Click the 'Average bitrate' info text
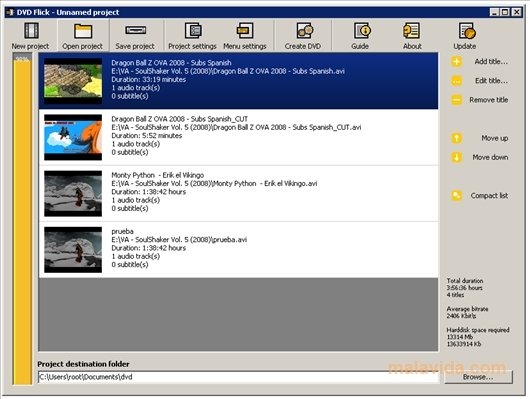This screenshot has height=399, width=530. [467, 309]
